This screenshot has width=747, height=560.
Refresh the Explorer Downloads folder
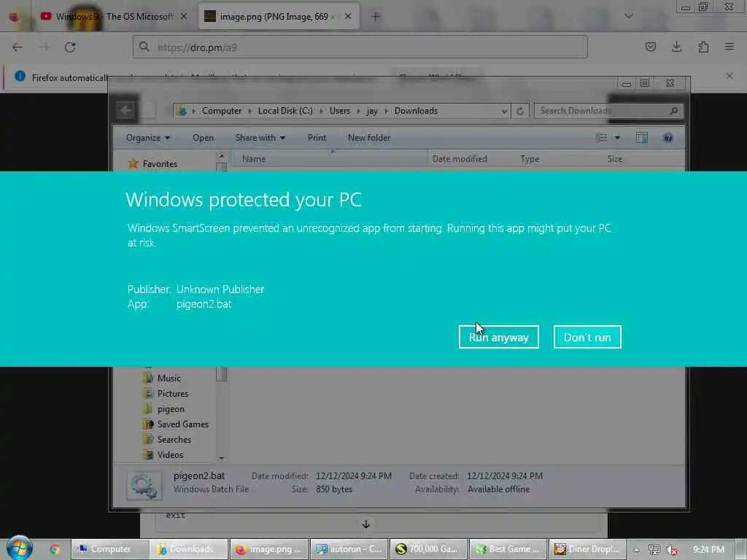pyautogui.click(x=520, y=111)
